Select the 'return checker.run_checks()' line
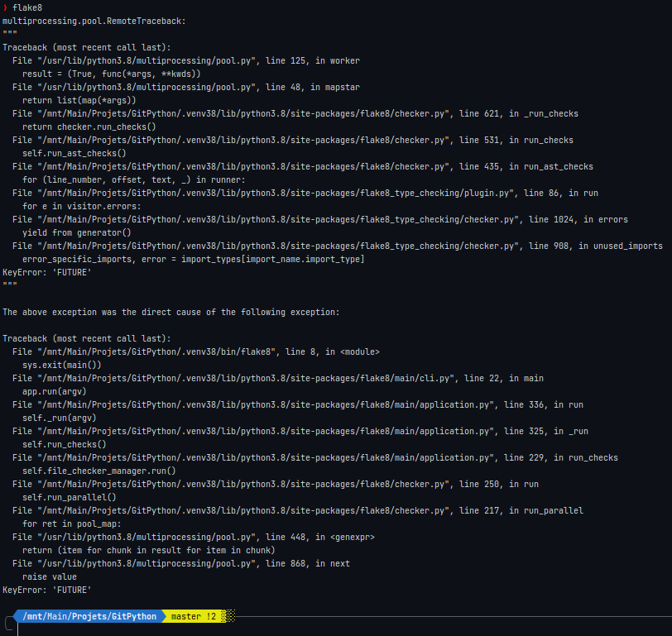The width and height of the screenshot is (672, 636). 89,127
